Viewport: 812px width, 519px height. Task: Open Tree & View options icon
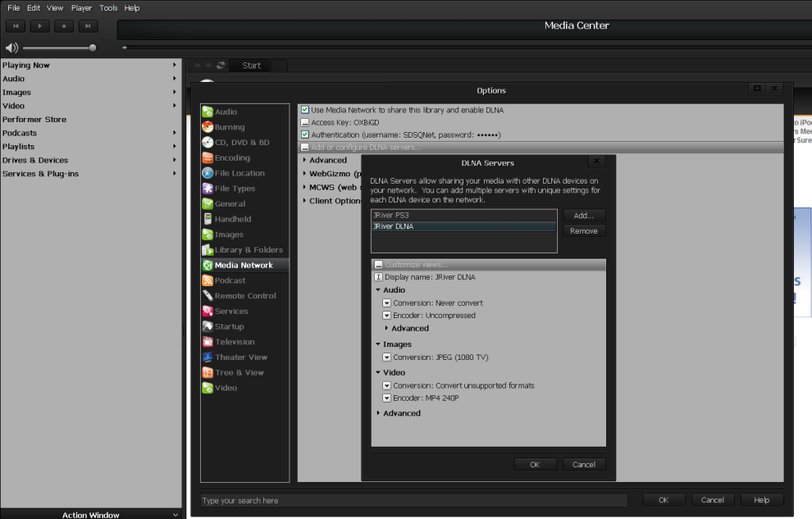pyautogui.click(x=208, y=372)
